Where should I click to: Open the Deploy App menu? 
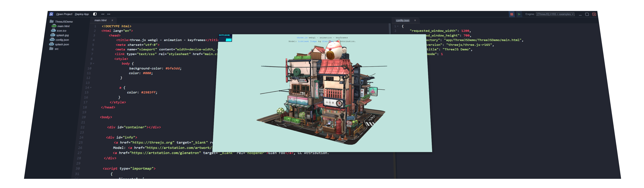(82, 14)
